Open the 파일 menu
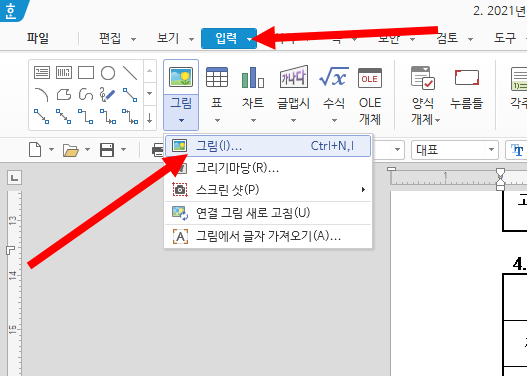Viewport: 527px width, 376px height. [x=38, y=38]
